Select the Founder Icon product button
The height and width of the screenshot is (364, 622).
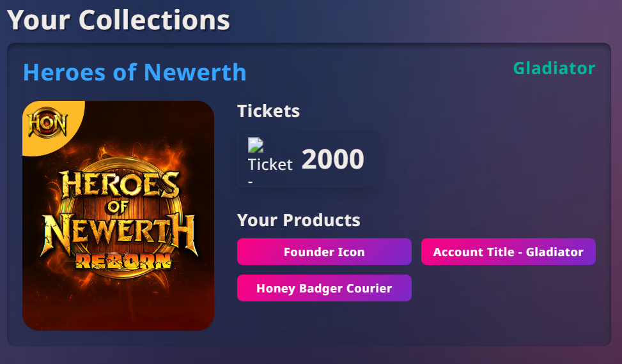click(x=324, y=252)
